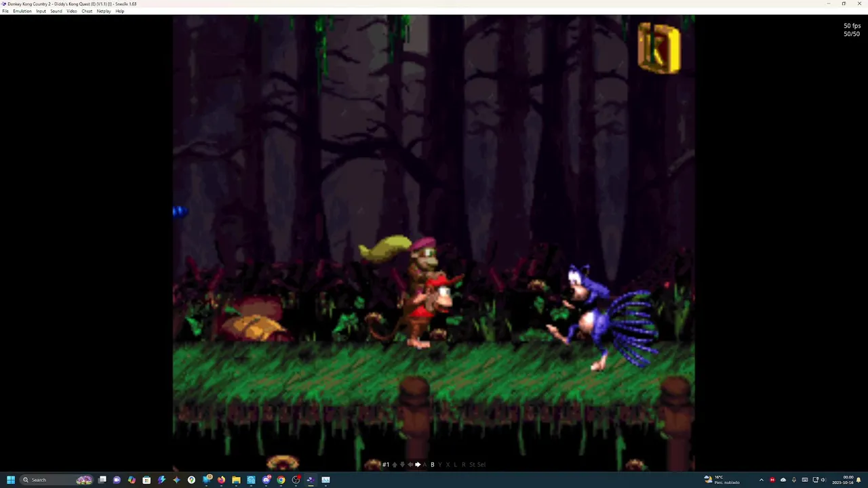Screen dimensions: 868x488
Task: Open the Video menu
Action: 71,11
